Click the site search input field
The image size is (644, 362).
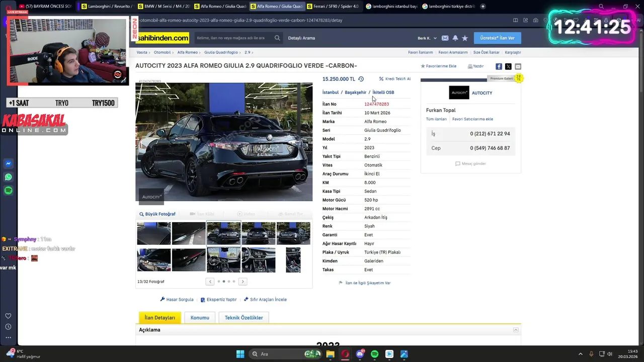tap(234, 38)
